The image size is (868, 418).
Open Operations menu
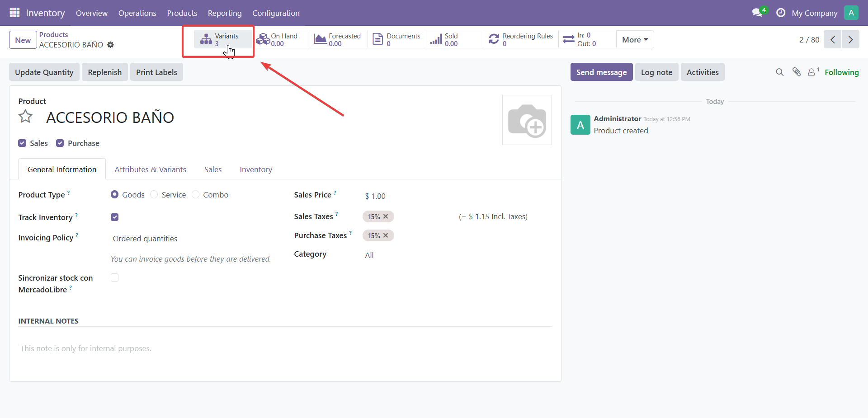point(137,13)
